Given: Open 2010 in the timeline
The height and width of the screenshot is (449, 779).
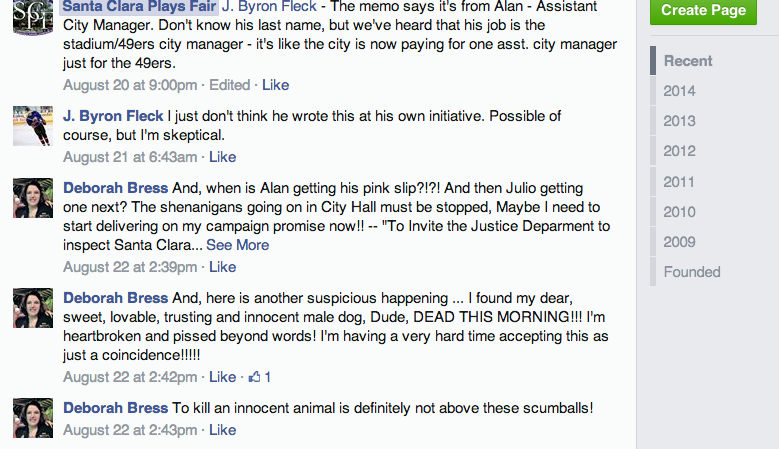Looking at the screenshot, I should 679,212.
